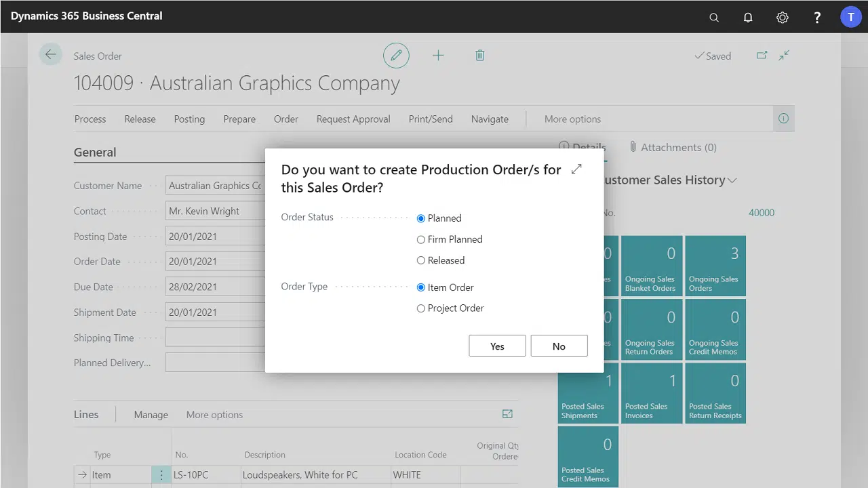Open the Edit page pencil icon
868x488 pixels.
pos(396,55)
